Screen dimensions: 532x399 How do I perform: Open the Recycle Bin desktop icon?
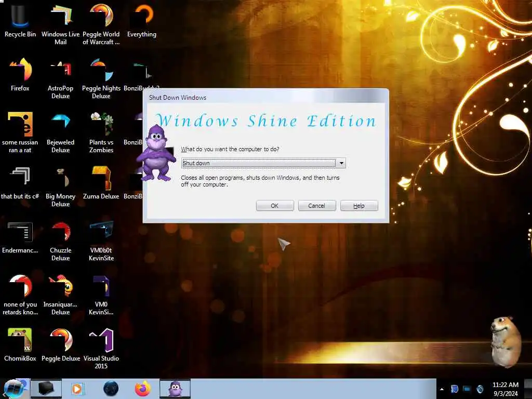[x=20, y=20]
